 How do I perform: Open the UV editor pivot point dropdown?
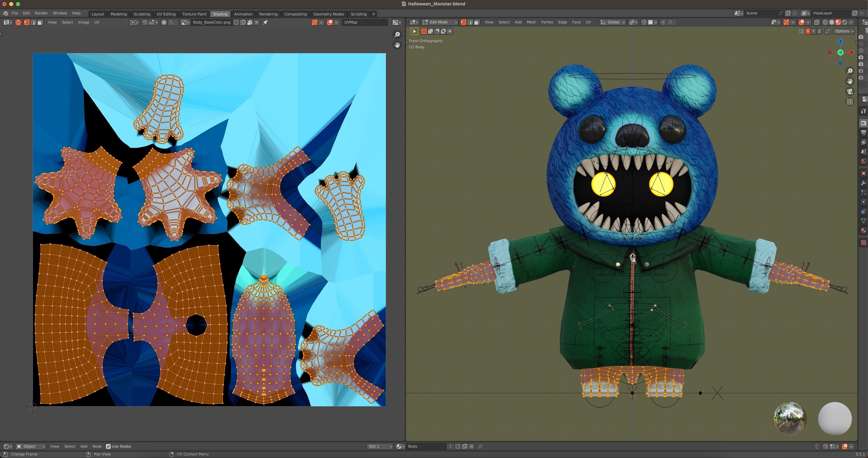point(134,22)
